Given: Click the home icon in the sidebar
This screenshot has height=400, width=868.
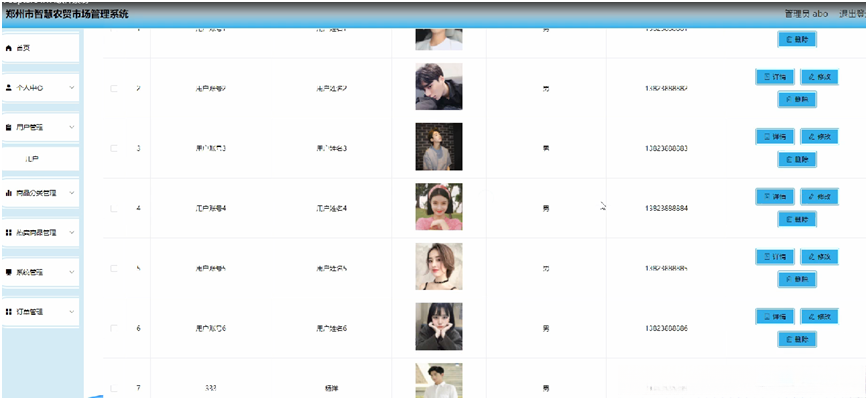Looking at the screenshot, I should (8, 49).
